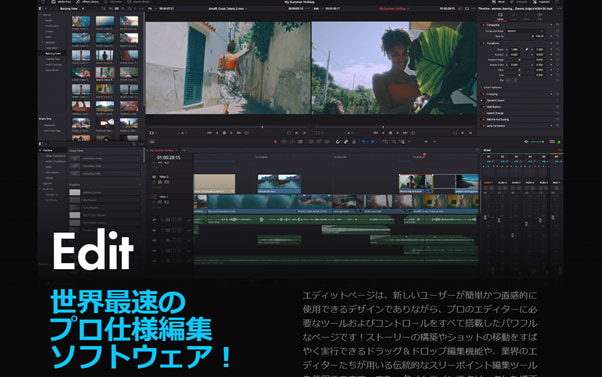
Task: Open the Edit Index panel
Action: pos(113,2)
